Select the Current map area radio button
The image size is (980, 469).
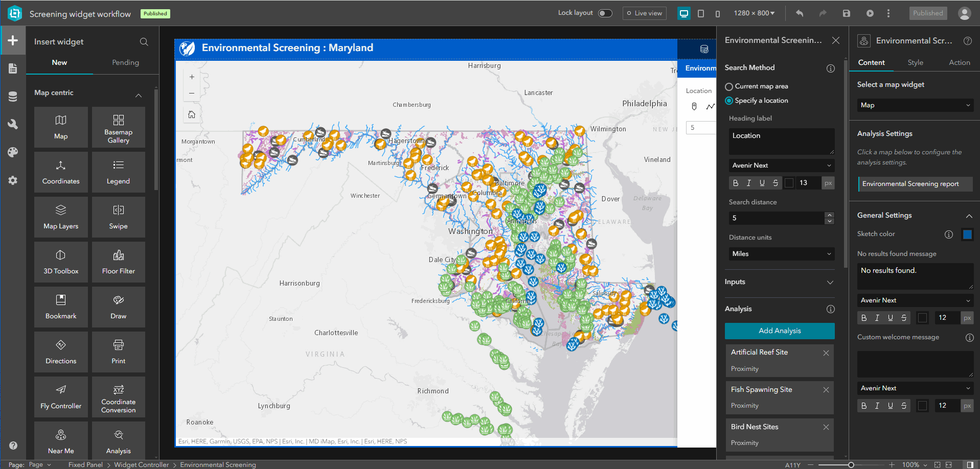[728, 86]
